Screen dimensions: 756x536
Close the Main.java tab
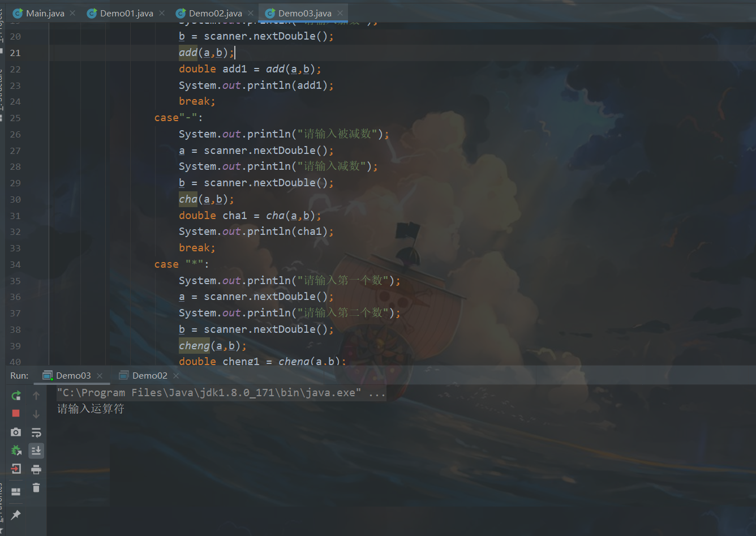72,13
